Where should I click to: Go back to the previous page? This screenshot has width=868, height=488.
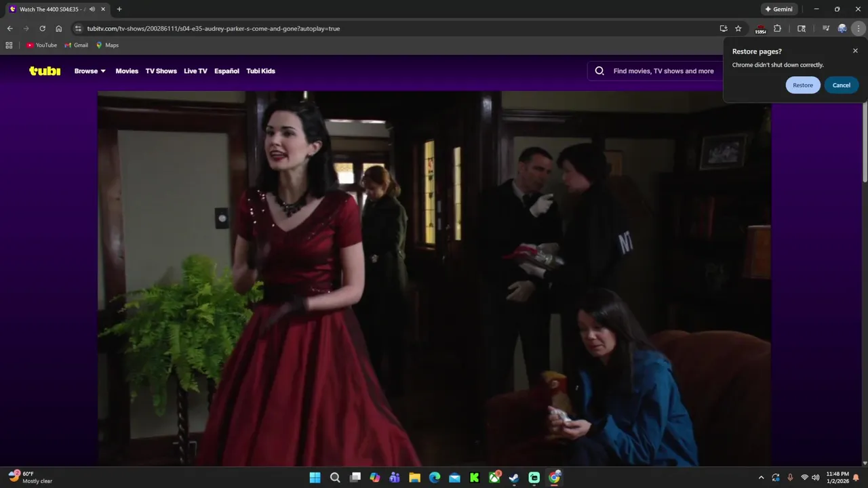[x=9, y=28]
